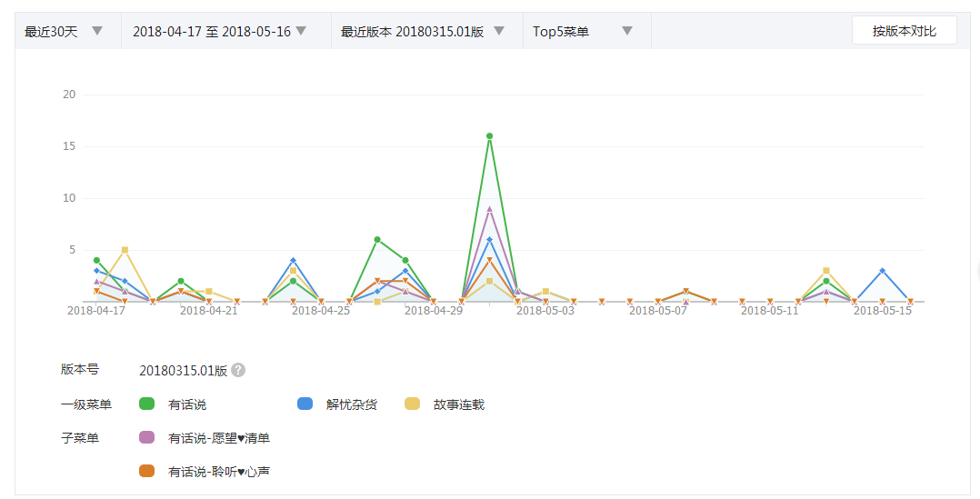Viewport: 980px width, 499px height.
Task: Open the Top5菜单 dropdown
Action: tap(582, 31)
